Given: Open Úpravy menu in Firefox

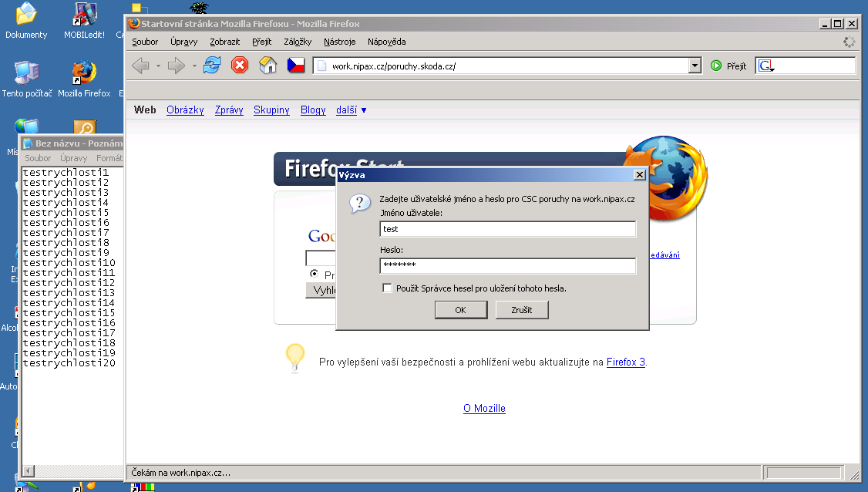Looking at the screenshot, I should (183, 42).
